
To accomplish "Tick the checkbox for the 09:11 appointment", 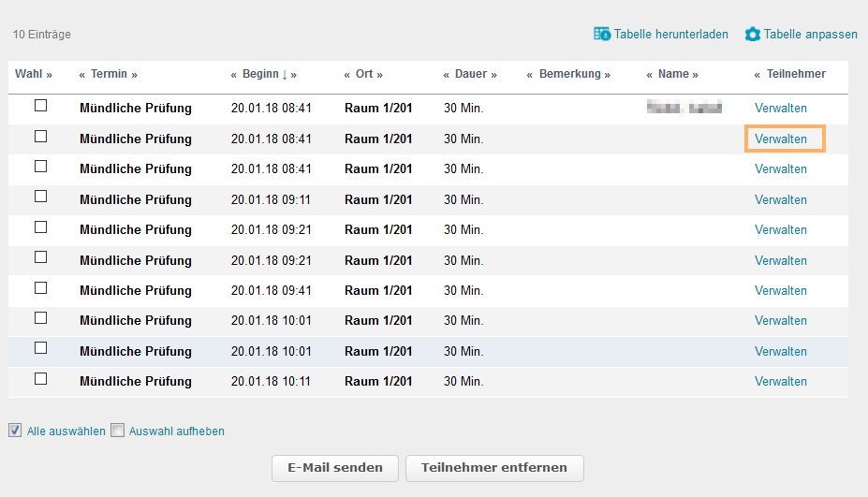I will coord(40,197).
